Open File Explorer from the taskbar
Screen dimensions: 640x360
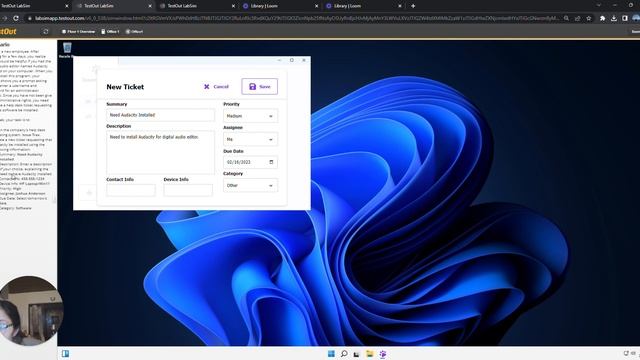(x=369, y=353)
